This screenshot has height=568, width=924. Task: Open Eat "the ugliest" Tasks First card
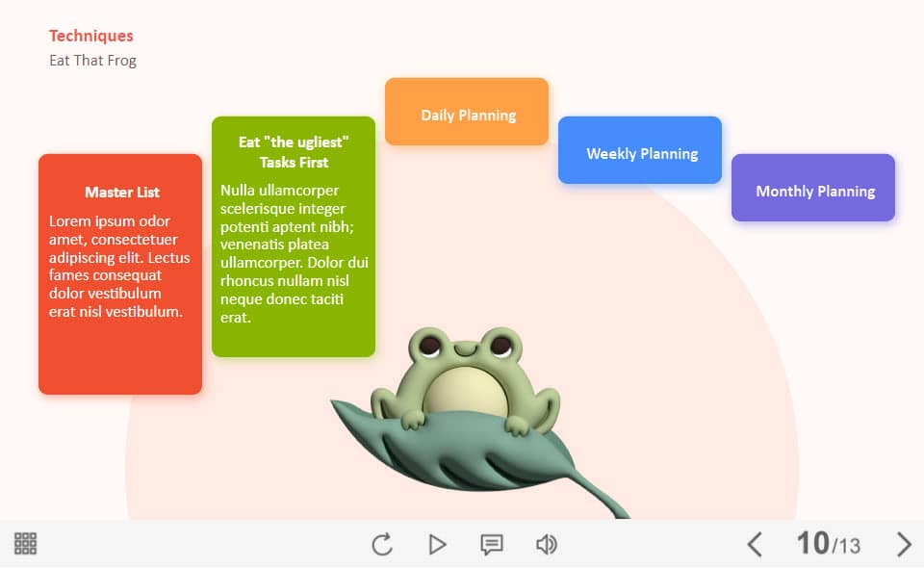click(x=294, y=236)
